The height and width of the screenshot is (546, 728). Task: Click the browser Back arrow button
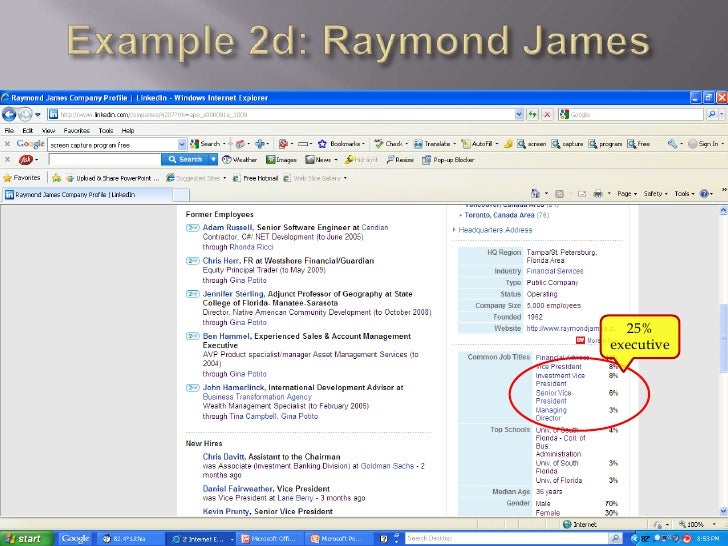coord(9,114)
